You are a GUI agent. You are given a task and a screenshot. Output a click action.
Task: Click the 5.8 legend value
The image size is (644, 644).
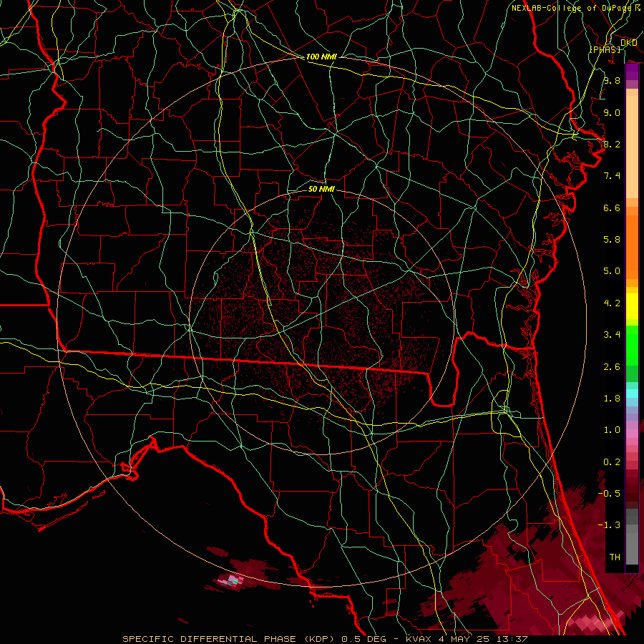pyautogui.click(x=612, y=240)
